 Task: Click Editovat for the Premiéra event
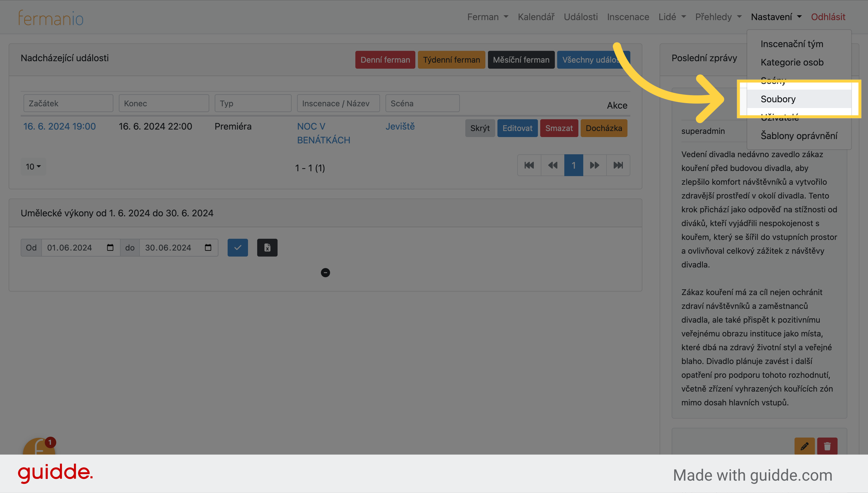(x=517, y=128)
